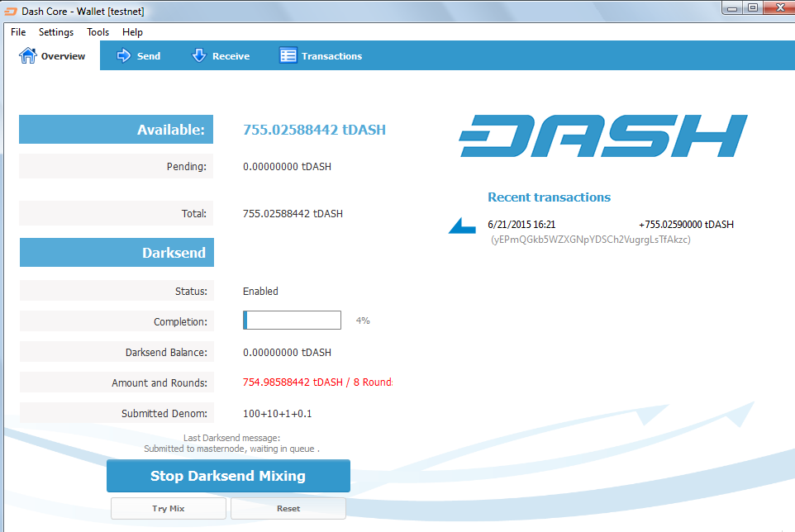Click the Last Darksend message status text
Image resolution: width=795 pixels, height=532 pixels.
(x=231, y=444)
